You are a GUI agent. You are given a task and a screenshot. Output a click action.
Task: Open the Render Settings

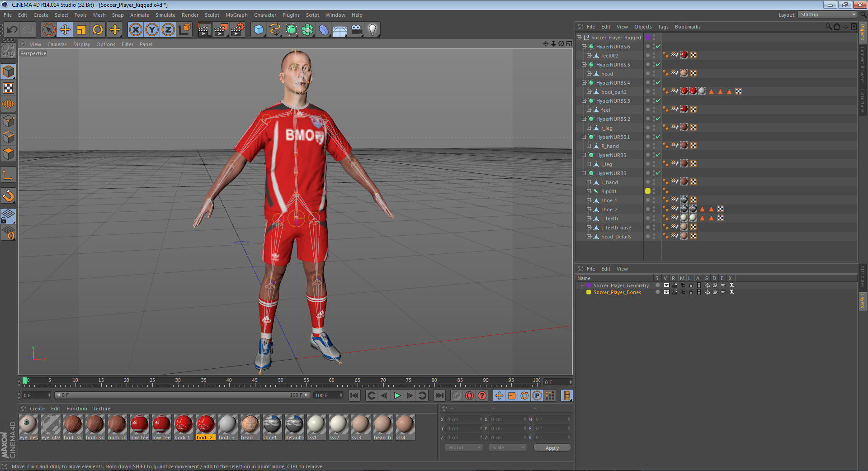(238, 30)
